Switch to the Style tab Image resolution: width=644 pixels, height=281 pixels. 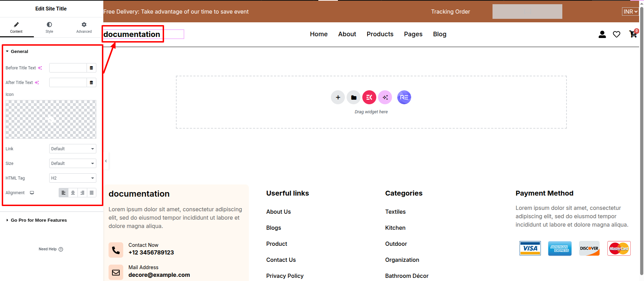pyautogui.click(x=49, y=28)
